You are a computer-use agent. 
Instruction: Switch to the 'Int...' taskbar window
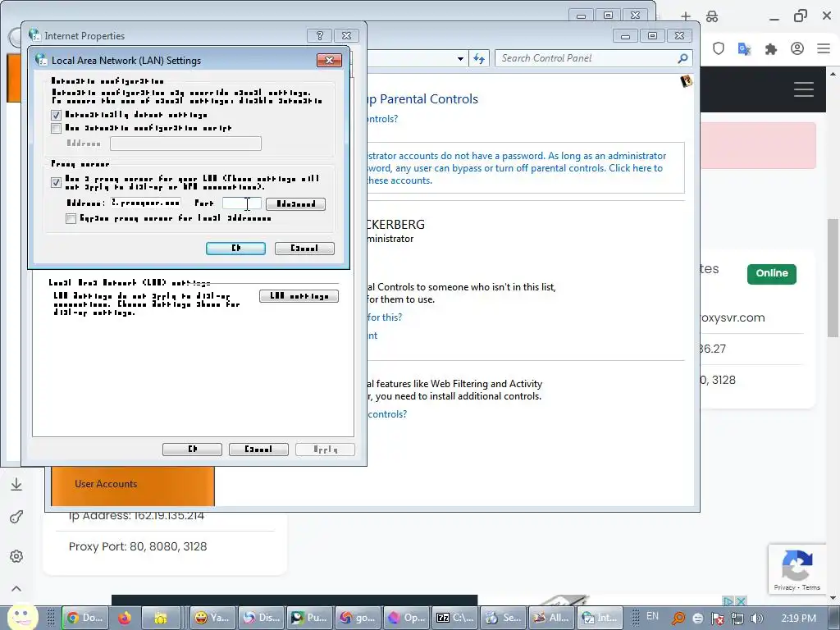pyautogui.click(x=600, y=618)
